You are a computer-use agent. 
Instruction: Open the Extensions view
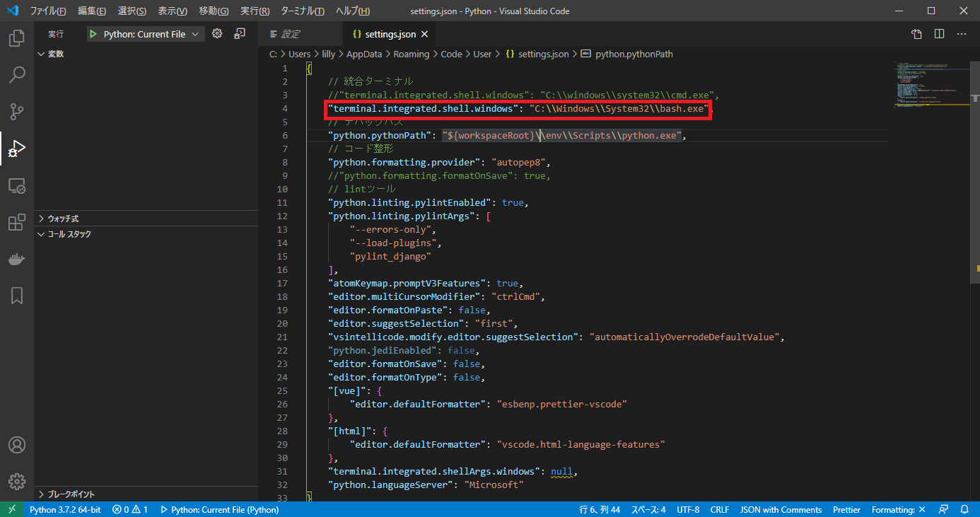pyautogui.click(x=17, y=222)
